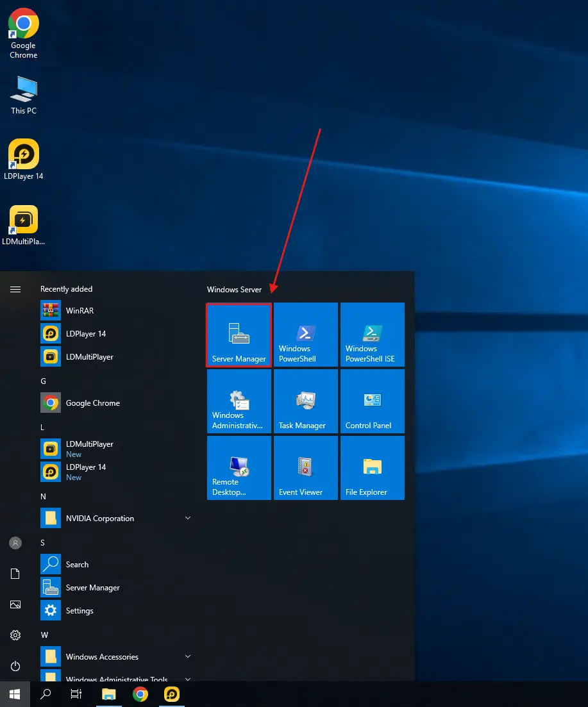
Task: Open Chrome from the taskbar
Action: point(140,694)
